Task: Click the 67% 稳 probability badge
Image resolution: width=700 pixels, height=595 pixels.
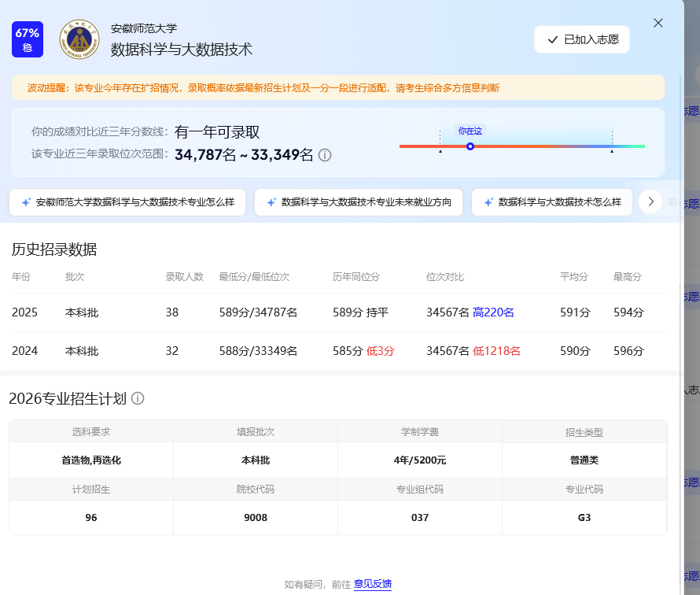Action: point(28,39)
